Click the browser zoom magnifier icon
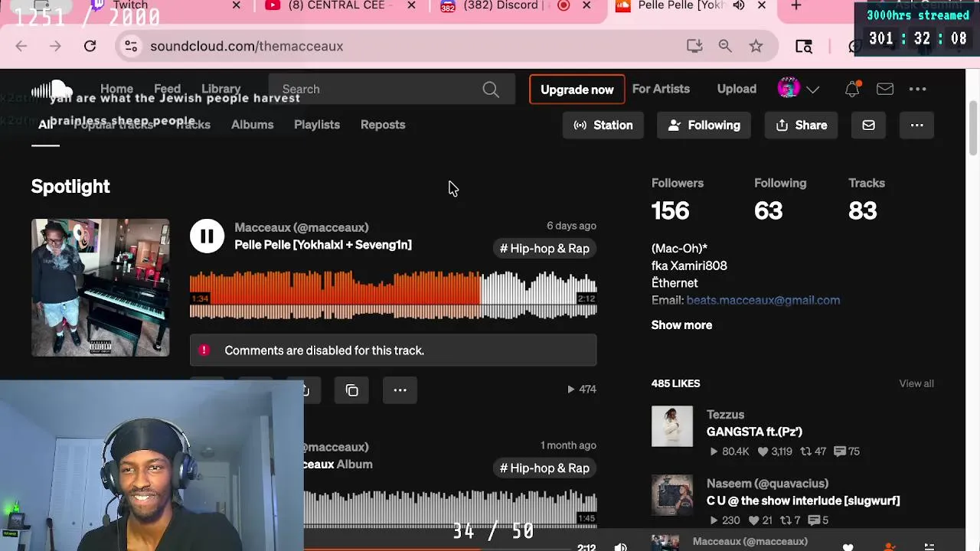This screenshot has width=980, height=551. click(725, 46)
